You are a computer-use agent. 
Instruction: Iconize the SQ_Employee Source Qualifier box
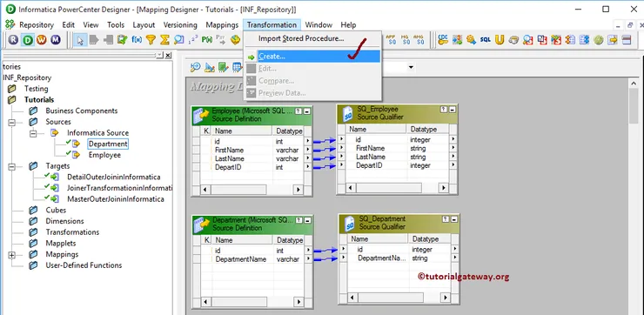coord(453,110)
